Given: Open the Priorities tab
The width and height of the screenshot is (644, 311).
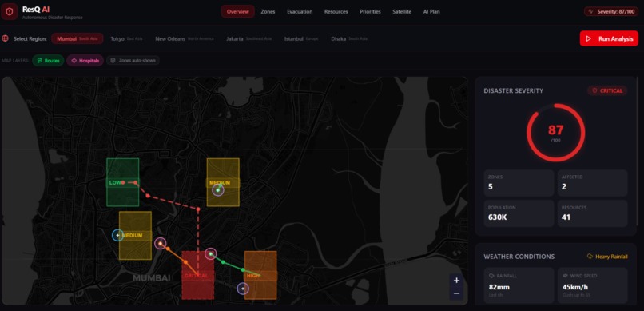Looking at the screenshot, I should (370, 11).
